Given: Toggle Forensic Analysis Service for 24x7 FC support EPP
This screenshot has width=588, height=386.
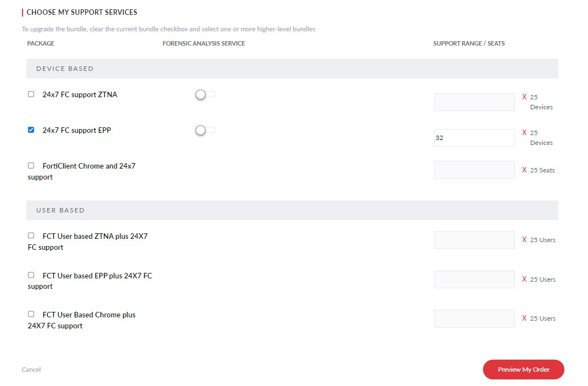Looking at the screenshot, I should 204,130.
